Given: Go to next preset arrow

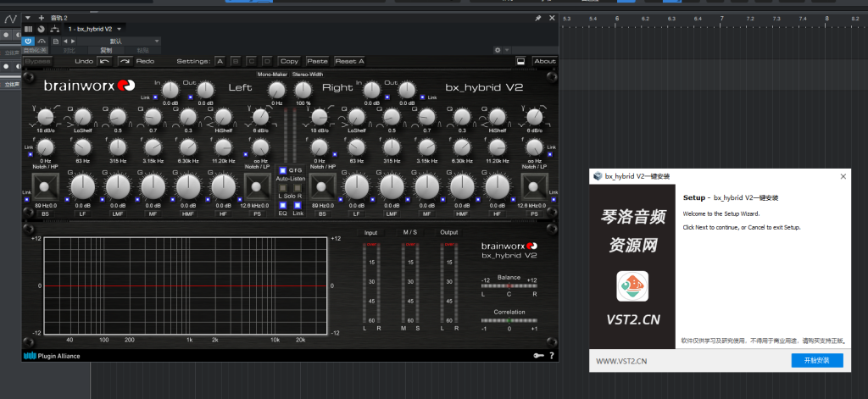Looking at the screenshot, I should 73,41.
